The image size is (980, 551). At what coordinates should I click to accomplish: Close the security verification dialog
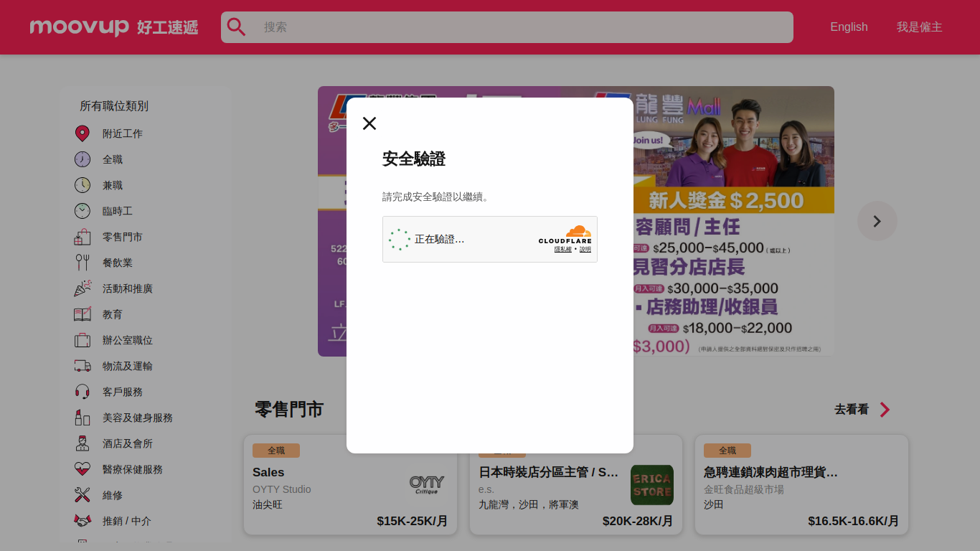tap(369, 123)
